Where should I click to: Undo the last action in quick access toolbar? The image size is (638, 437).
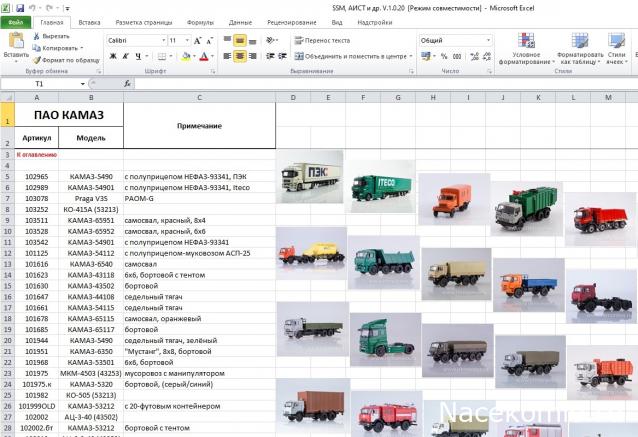[33, 8]
